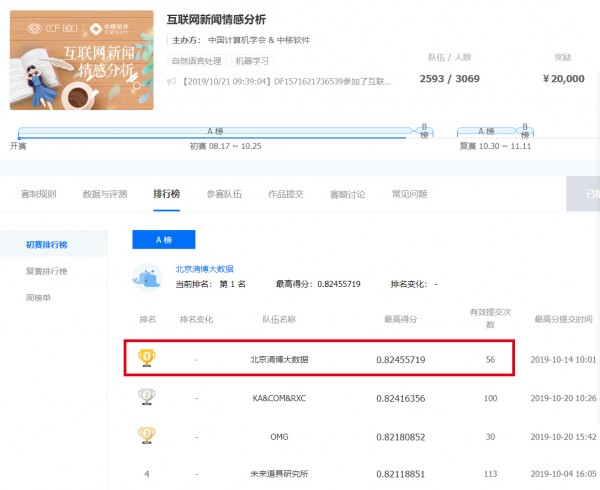This screenshot has height=490, width=600.
Task: Click submission time 2019-10-20 15:42
Action: click(x=563, y=437)
